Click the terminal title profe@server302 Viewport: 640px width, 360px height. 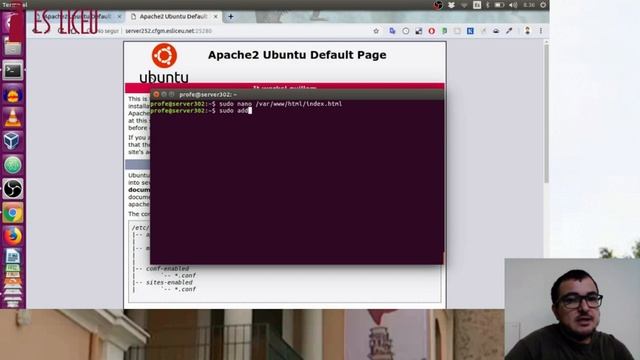[x=208, y=95]
